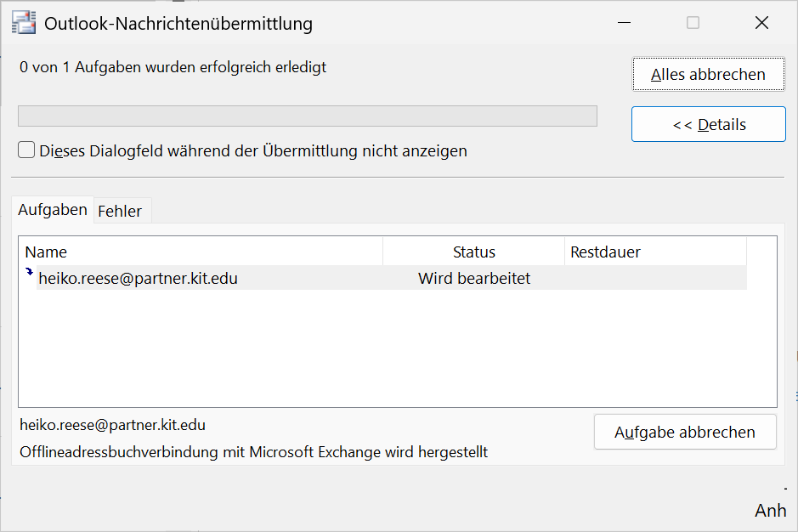Click the Outlook send/receive icon in title bar
798x532 pixels.
tap(24, 23)
